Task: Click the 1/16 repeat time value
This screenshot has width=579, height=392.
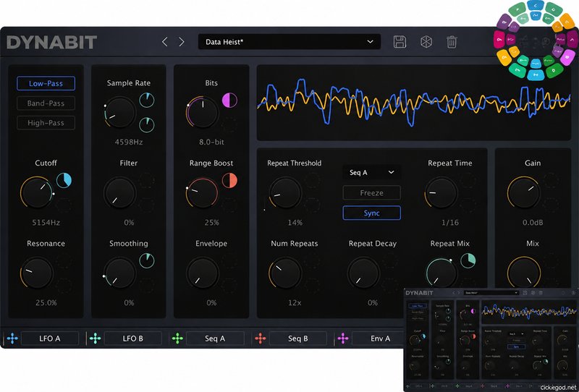Action: point(449,223)
